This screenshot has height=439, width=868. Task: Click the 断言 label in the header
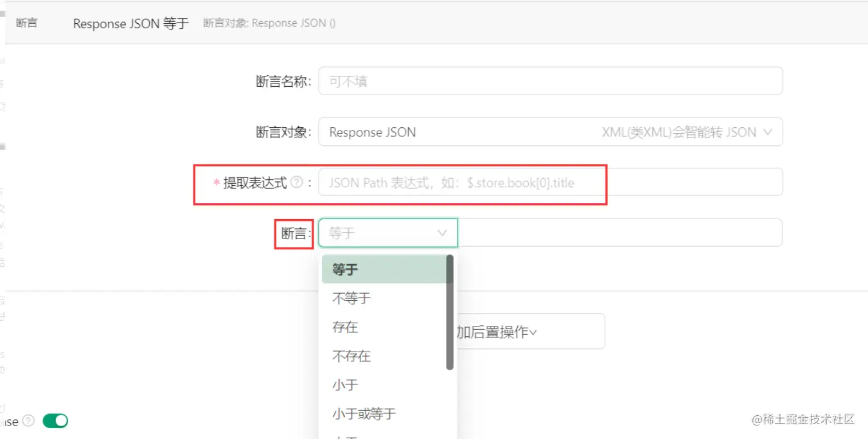(x=27, y=23)
